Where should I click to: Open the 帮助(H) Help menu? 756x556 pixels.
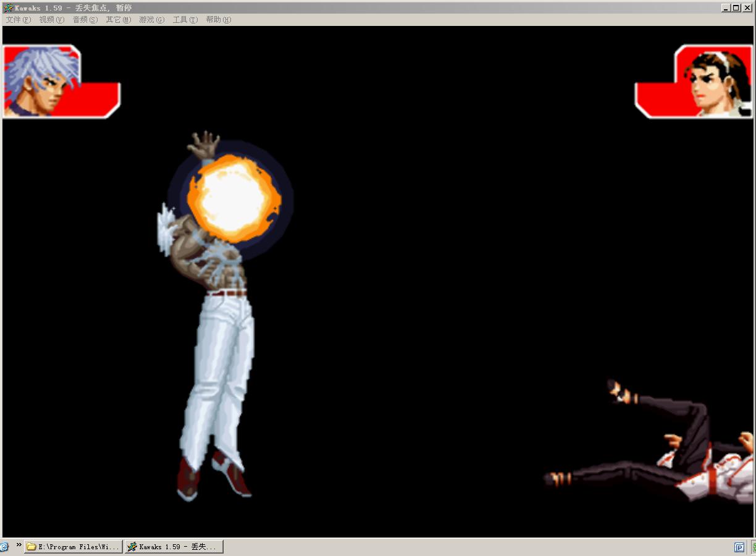coord(218,20)
